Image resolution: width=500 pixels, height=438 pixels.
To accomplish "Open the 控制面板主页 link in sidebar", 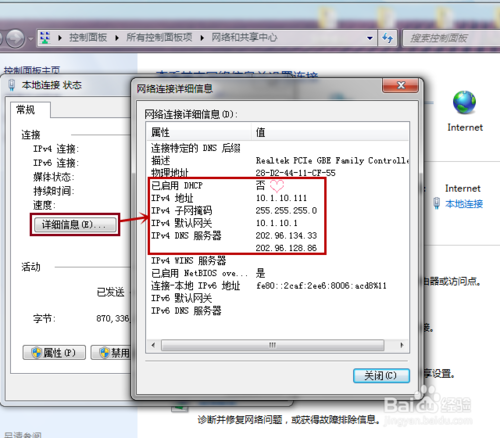I will (x=32, y=70).
